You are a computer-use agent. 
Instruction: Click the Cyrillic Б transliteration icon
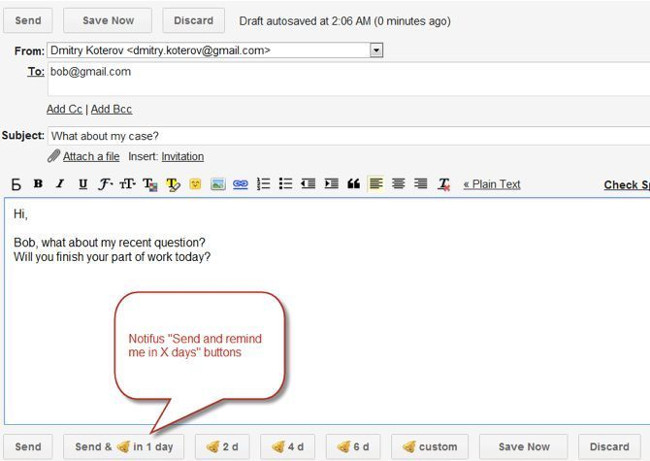[x=16, y=184]
